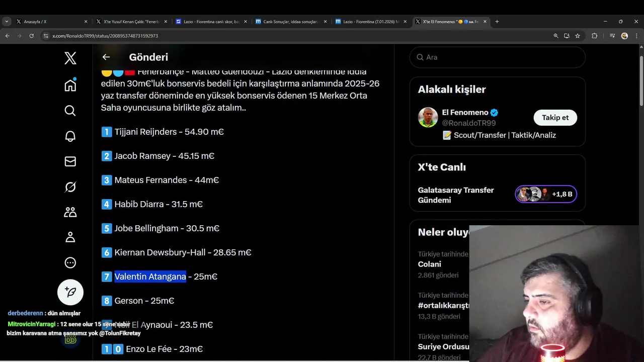Open tab search dropdown arrow
Image resolution: width=644 pixels, height=362 pixels.
tap(7, 22)
